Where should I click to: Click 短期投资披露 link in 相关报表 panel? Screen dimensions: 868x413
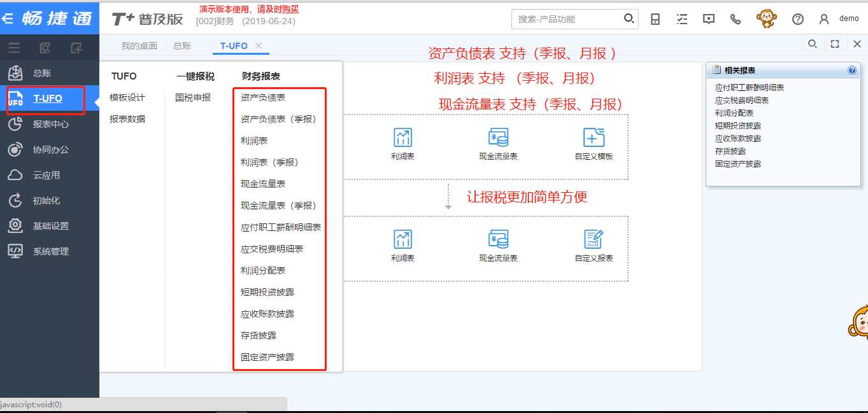(x=738, y=126)
